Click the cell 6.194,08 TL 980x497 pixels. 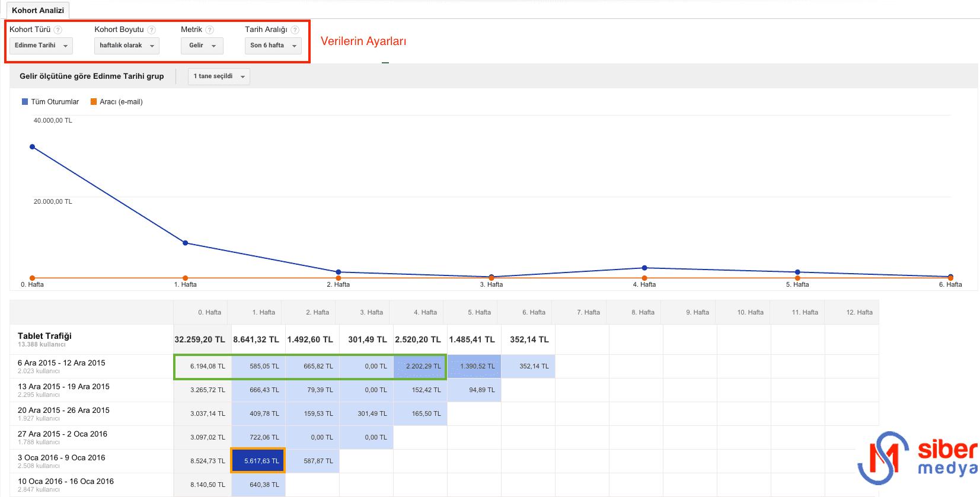coord(203,367)
